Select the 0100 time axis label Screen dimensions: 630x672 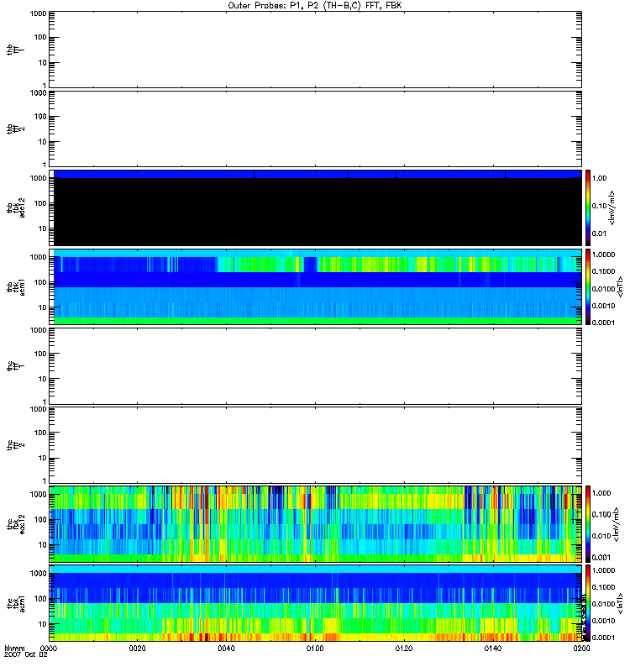(x=315, y=649)
